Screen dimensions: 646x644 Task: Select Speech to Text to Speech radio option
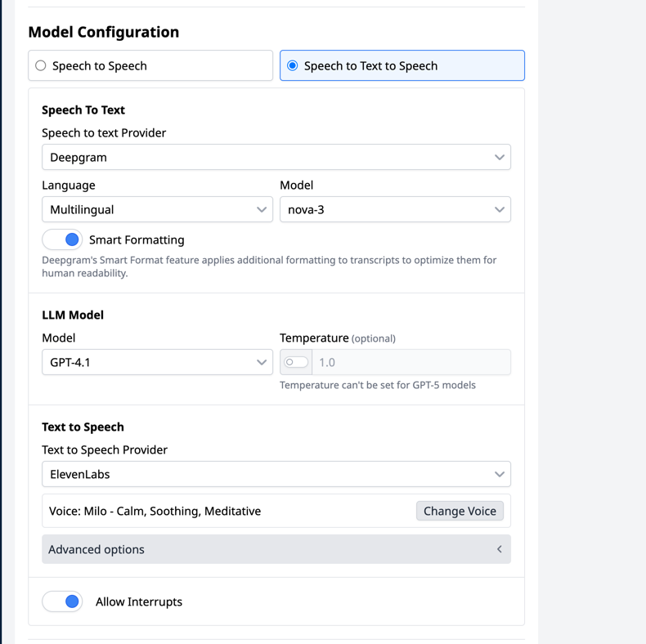(x=293, y=65)
